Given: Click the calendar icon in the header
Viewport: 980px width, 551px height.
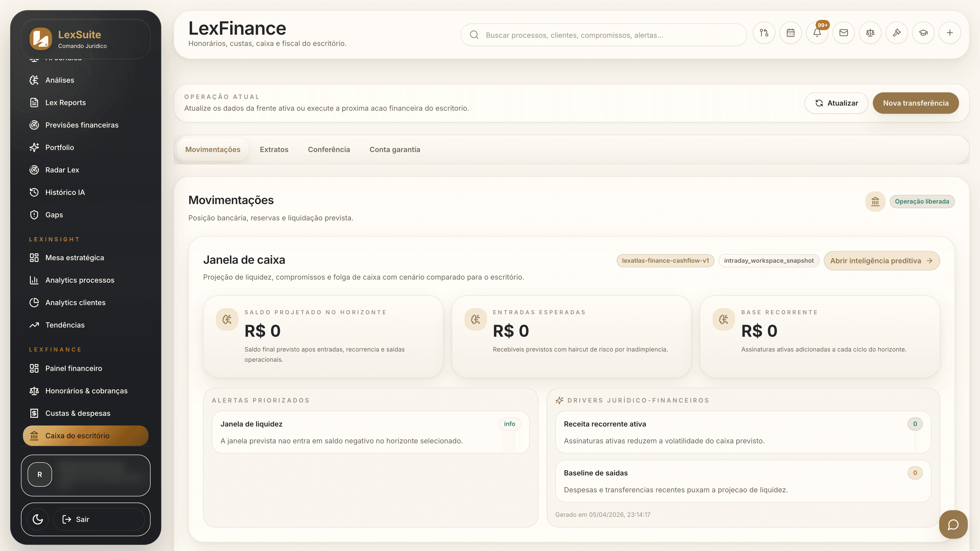Looking at the screenshot, I should pyautogui.click(x=791, y=33).
